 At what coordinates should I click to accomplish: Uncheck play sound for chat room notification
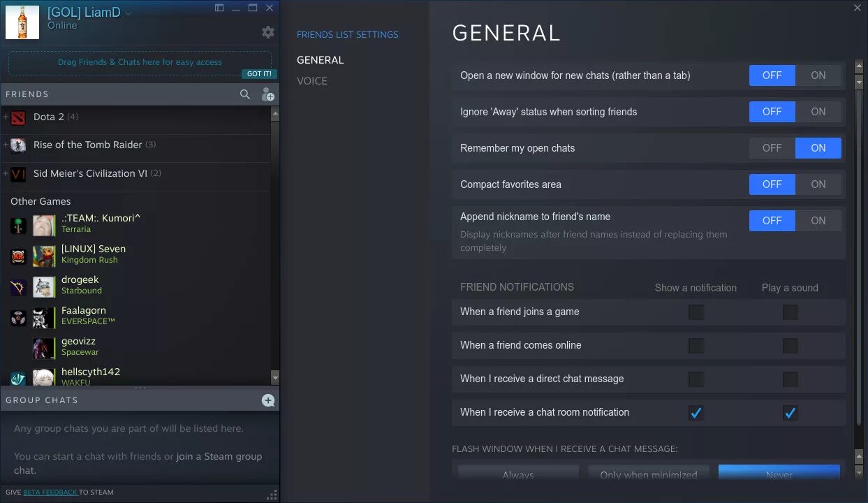click(x=790, y=413)
